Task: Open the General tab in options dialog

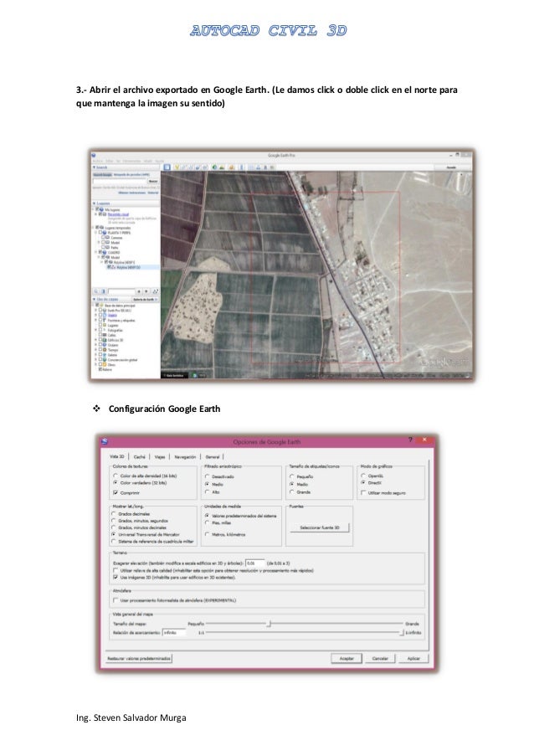Action: [x=213, y=456]
